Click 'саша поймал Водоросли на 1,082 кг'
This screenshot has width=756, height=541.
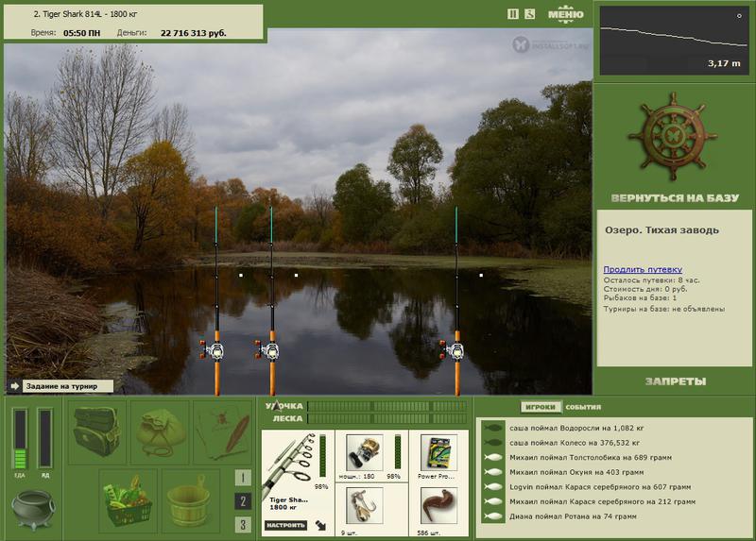[x=576, y=428]
